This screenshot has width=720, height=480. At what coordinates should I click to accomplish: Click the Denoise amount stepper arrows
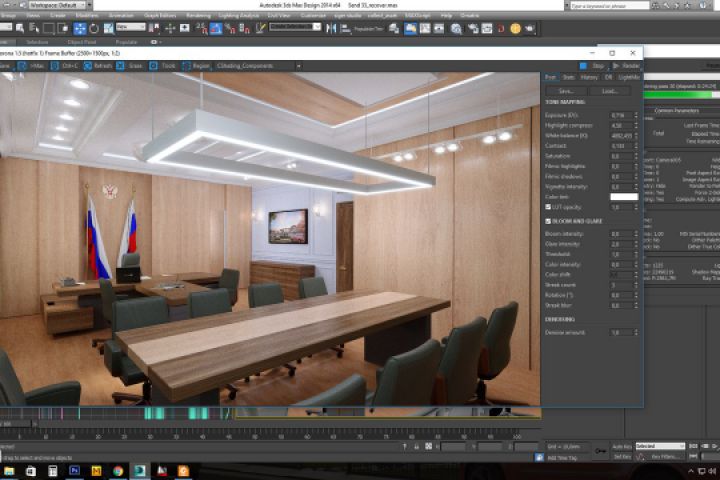click(636, 332)
